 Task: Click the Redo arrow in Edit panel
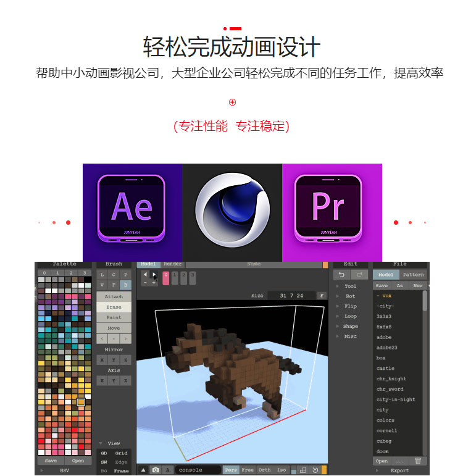pos(359,275)
